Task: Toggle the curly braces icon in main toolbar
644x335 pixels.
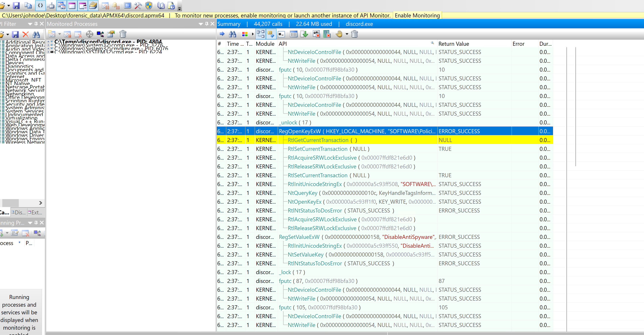Action: tap(40, 6)
